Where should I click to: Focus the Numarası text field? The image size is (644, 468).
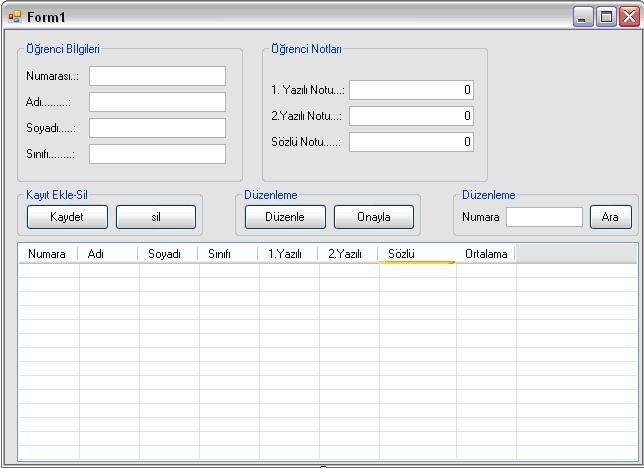click(x=157, y=76)
